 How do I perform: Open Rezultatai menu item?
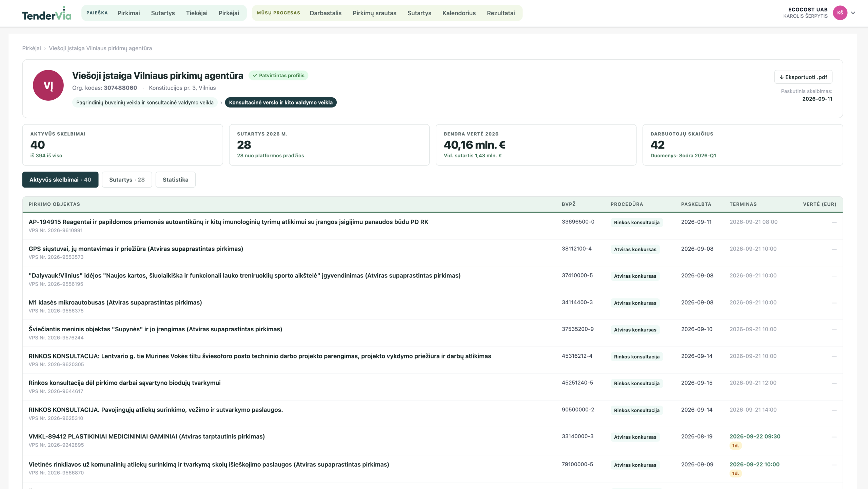[501, 13]
